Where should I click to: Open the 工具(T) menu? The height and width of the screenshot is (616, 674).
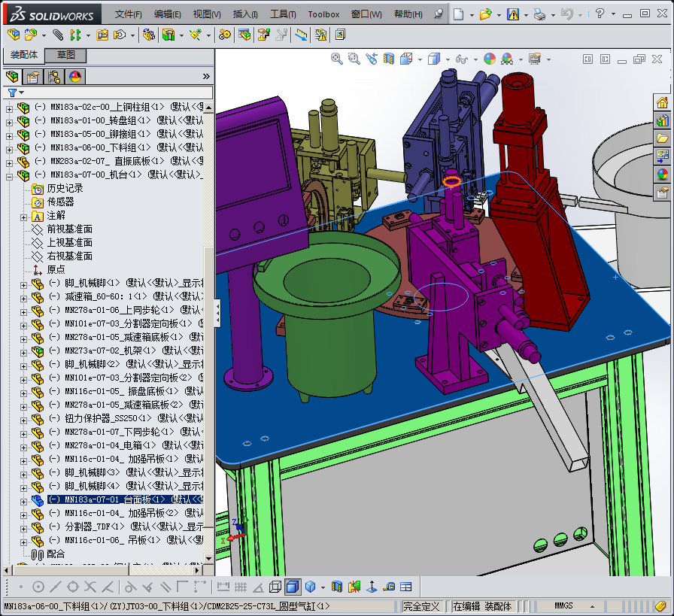tap(284, 14)
